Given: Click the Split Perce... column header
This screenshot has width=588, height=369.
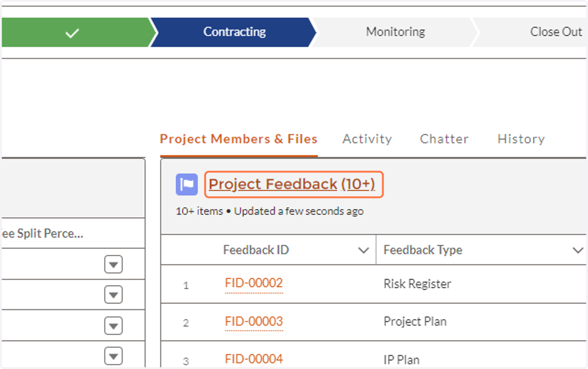Looking at the screenshot, I should (42, 234).
